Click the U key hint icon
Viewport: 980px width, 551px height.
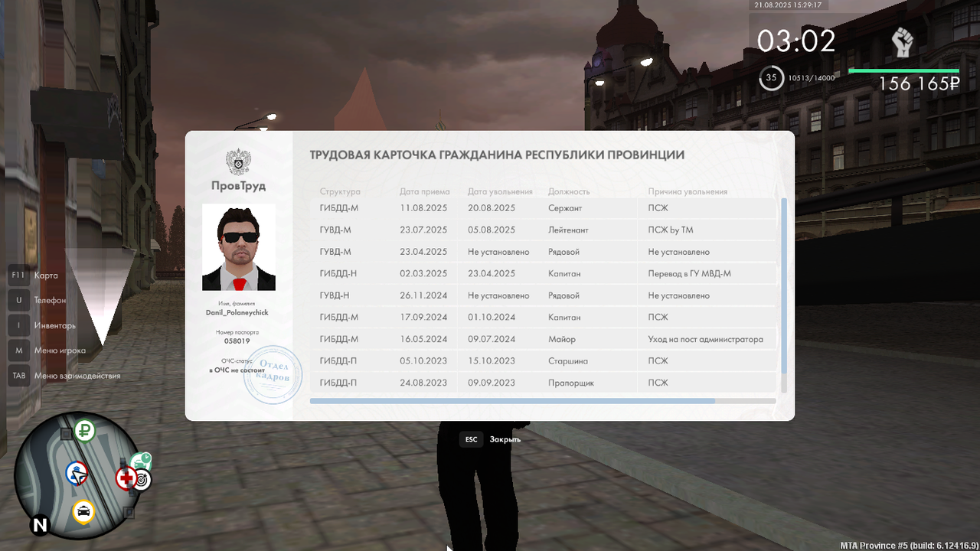click(18, 300)
